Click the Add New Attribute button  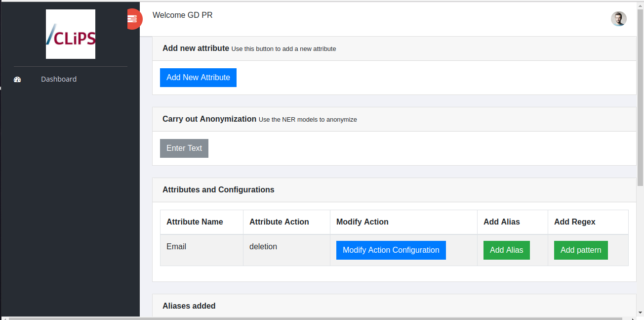pyautogui.click(x=198, y=78)
